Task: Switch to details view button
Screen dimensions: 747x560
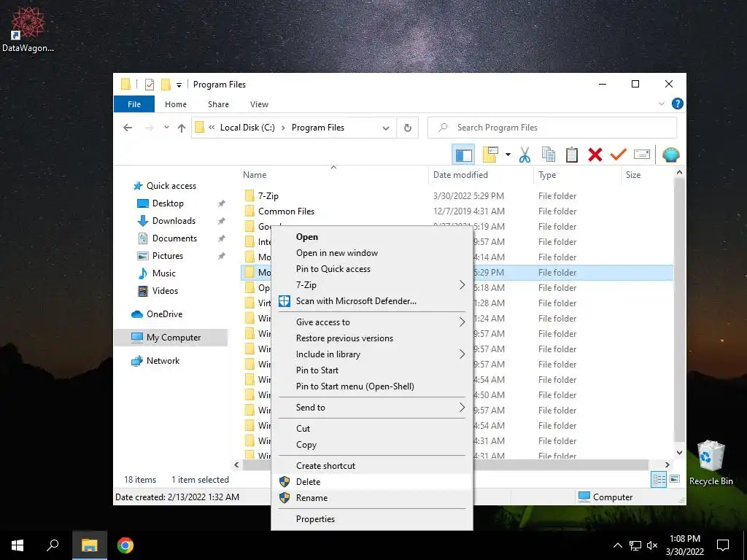Action: click(x=659, y=480)
